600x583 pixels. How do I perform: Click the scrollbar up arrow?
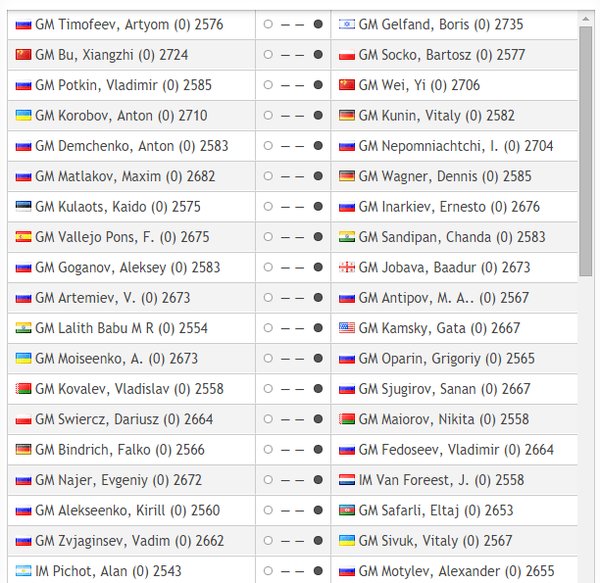[585, 18]
